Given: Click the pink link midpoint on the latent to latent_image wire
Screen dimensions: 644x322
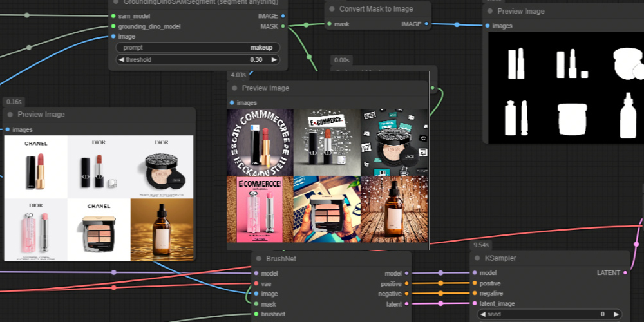Looking at the screenshot, I should 440,303.
